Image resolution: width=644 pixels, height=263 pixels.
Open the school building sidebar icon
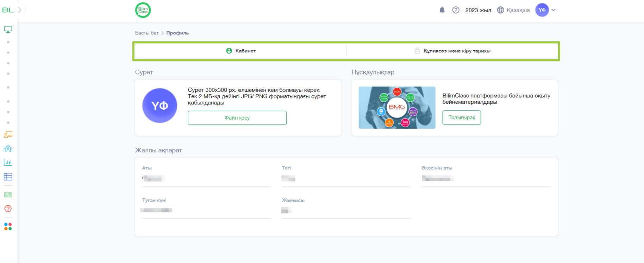tap(8, 149)
